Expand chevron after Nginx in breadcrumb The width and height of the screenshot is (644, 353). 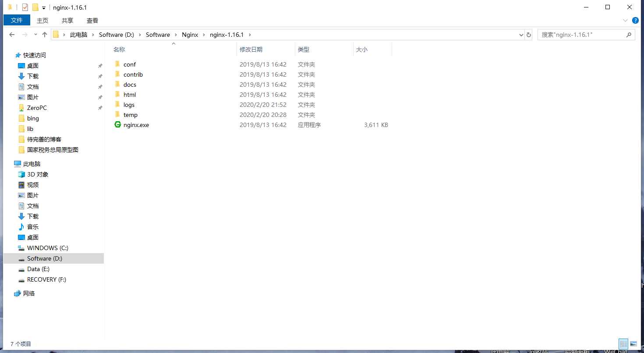coord(204,35)
